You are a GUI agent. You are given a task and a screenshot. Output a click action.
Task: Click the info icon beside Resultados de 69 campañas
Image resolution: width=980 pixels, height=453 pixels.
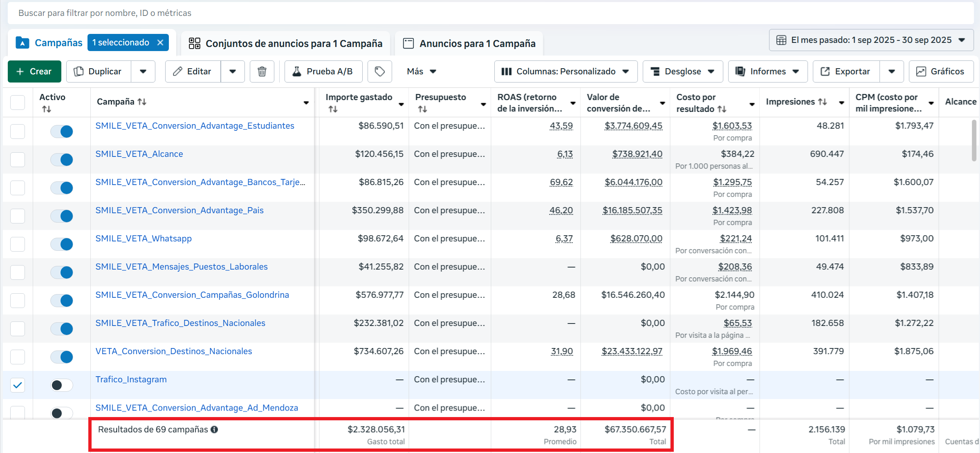click(214, 429)
